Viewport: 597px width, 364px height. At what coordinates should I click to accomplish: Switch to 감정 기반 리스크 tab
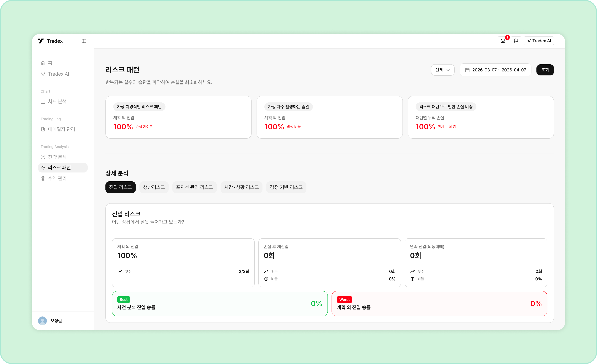tap(286, 187)
